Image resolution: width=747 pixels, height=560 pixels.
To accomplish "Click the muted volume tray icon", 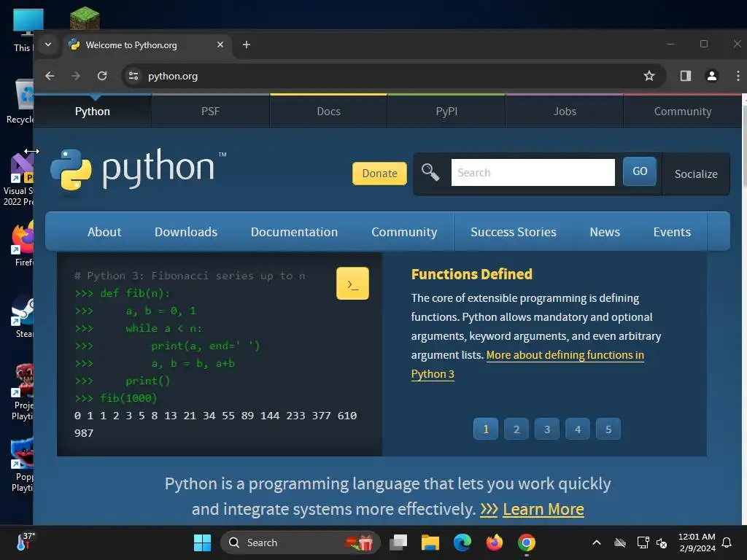I will [661, 542].
